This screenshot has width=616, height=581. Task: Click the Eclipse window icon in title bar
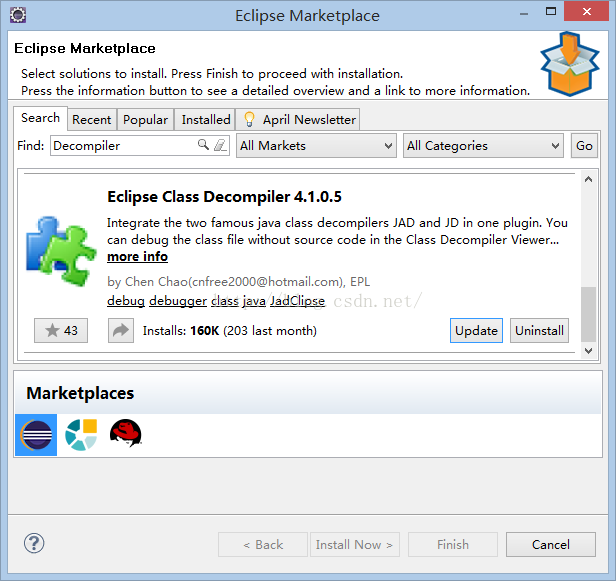click(x=18, y=15)
